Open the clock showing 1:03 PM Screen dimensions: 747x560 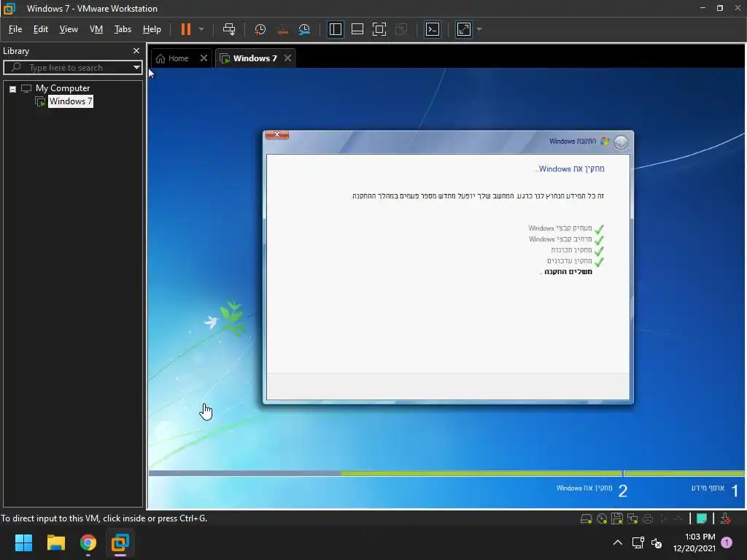tap(694, 542)
